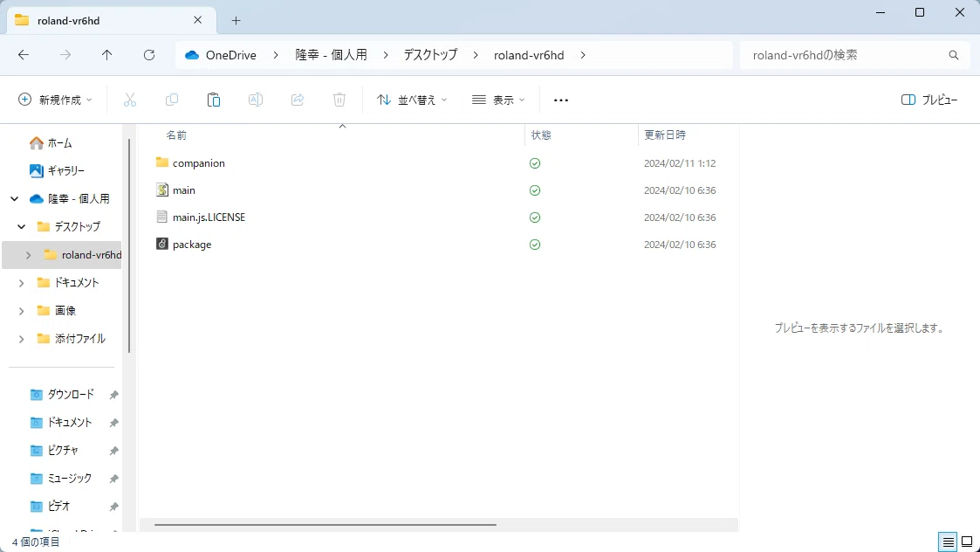Open the three-dot more options menu

tap(561, 100)
